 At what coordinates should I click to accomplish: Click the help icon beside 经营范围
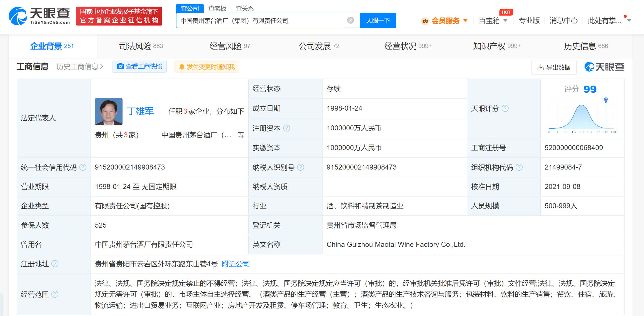(55, 294)
